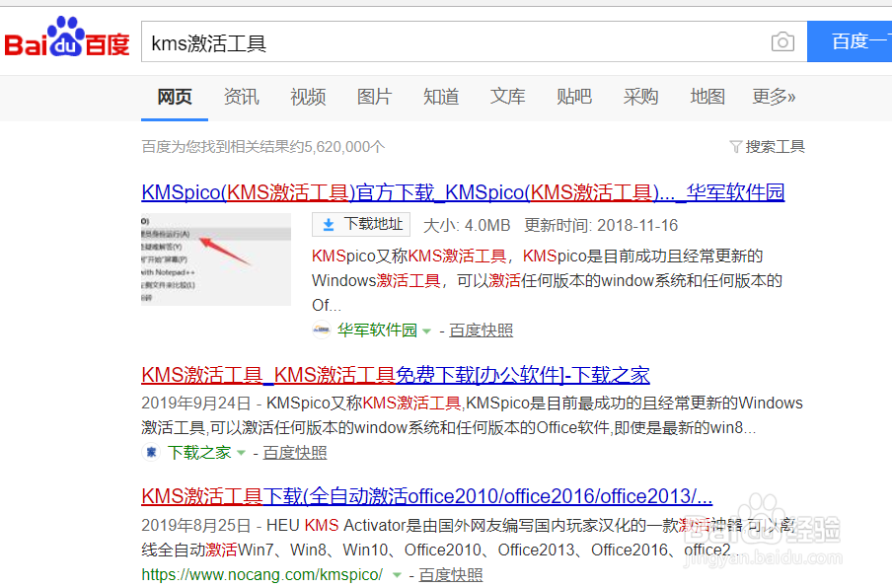Open 百度快照 for 下载之家 result
The image size is (892, 588).
(x=295, y=453)
